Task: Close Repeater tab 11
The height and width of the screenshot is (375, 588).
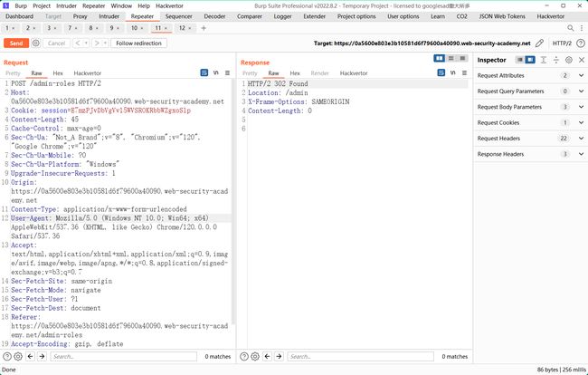Action: (x=166, y=28)
